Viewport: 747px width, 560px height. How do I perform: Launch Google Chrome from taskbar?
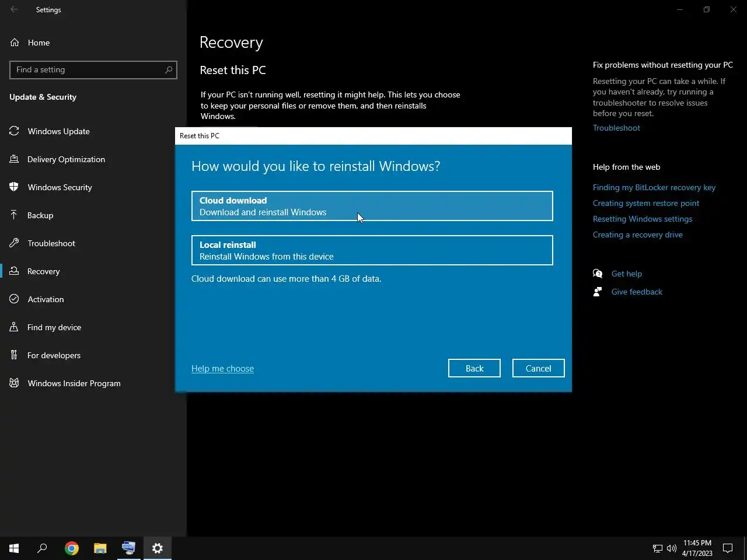[72, 548]
